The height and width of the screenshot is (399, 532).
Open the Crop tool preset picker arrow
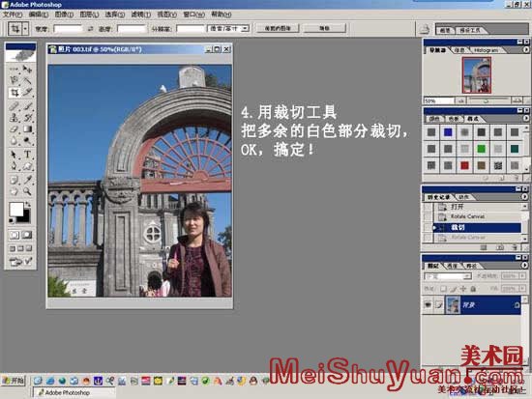(25, 29)
